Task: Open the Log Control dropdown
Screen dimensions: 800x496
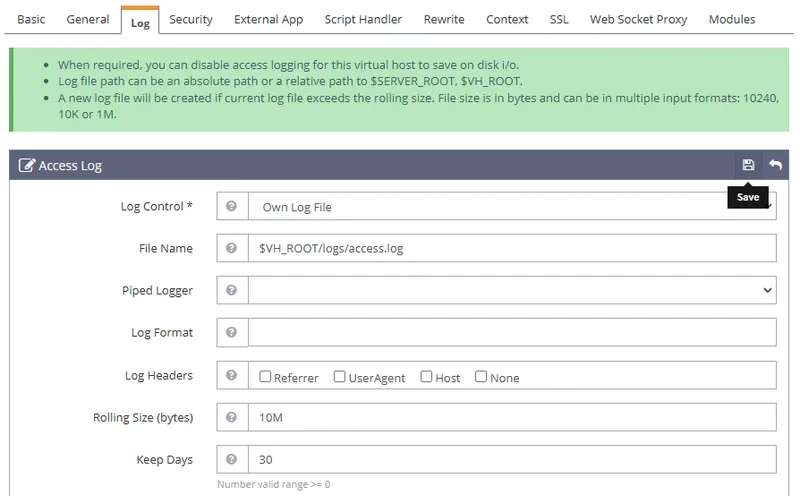Action: pos(510,207)
